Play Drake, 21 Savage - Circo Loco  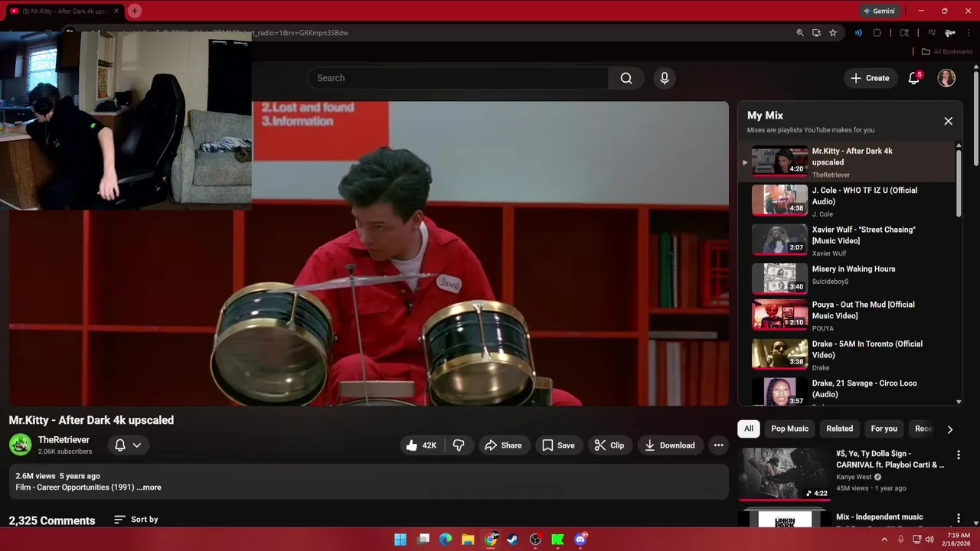pyautogui.click(x=848, y=390)
